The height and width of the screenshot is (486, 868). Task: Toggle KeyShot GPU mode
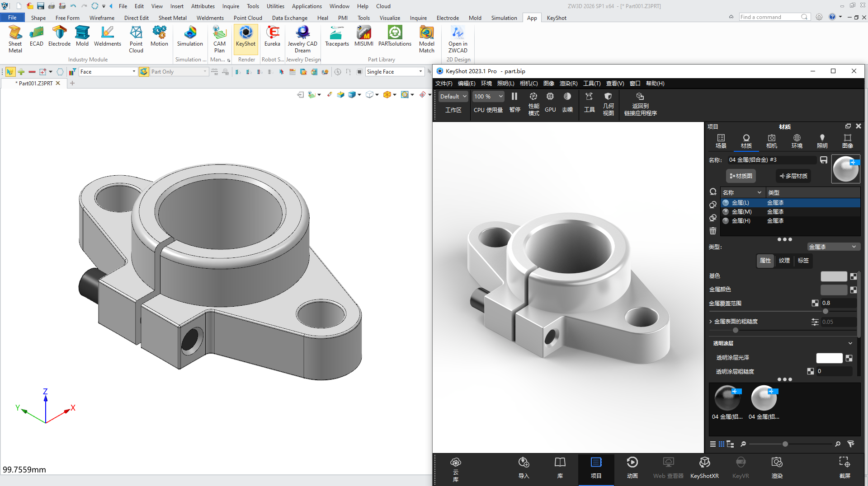(x=550, y=102)
